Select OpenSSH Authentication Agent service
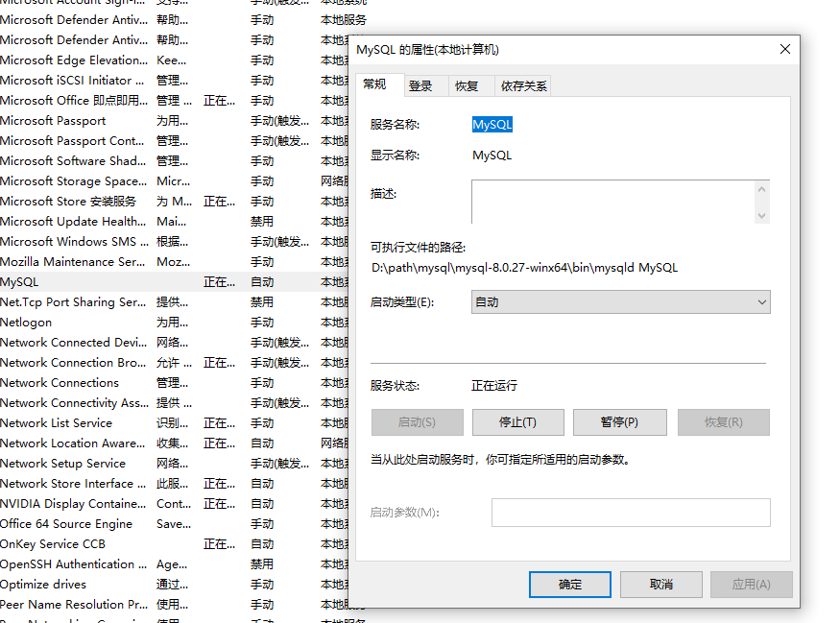This screenshot has height=623, width=840. click(x=174, y=564)
